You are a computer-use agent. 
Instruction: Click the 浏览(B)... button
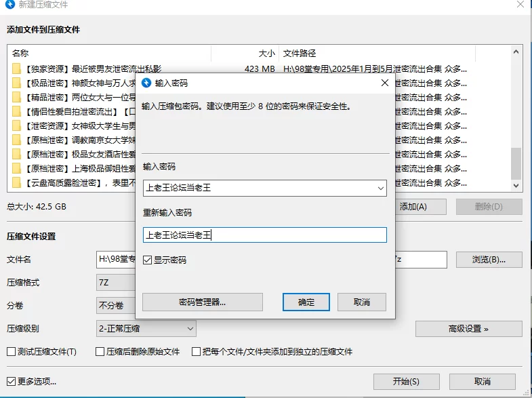[489, 260]
